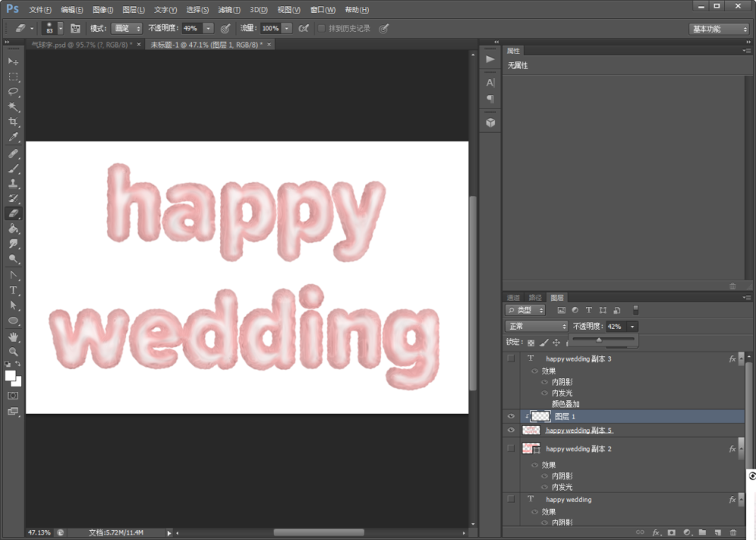Enable the 抹到历史记录 checkbox
The height and width of the screenshot is (540, 756).
[x=321, y=29]
